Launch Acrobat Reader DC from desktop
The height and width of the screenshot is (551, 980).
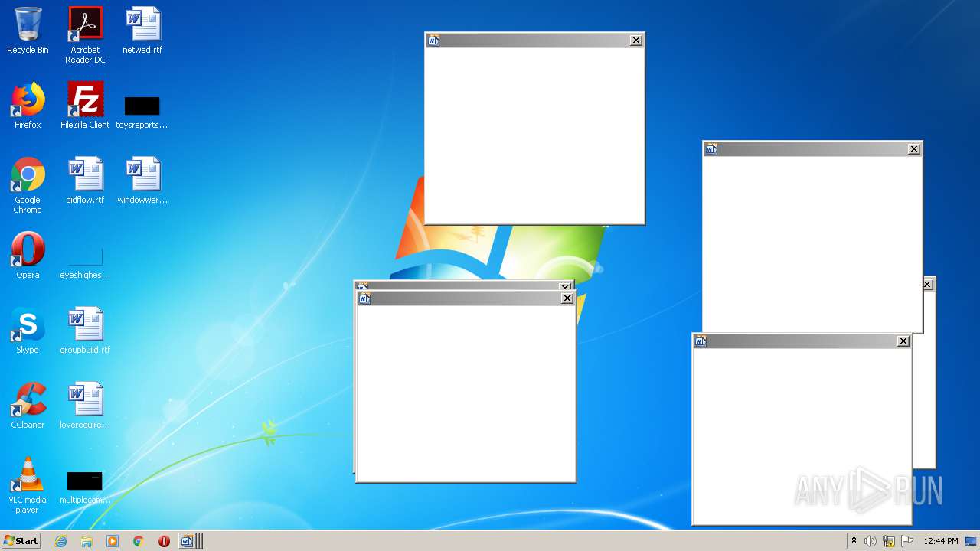coord(85,35)
